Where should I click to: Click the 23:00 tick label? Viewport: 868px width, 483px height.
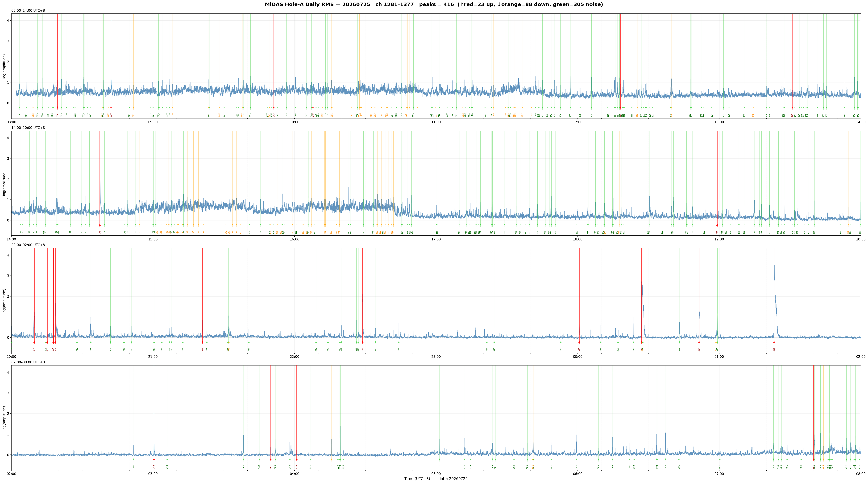coord(436,356)
